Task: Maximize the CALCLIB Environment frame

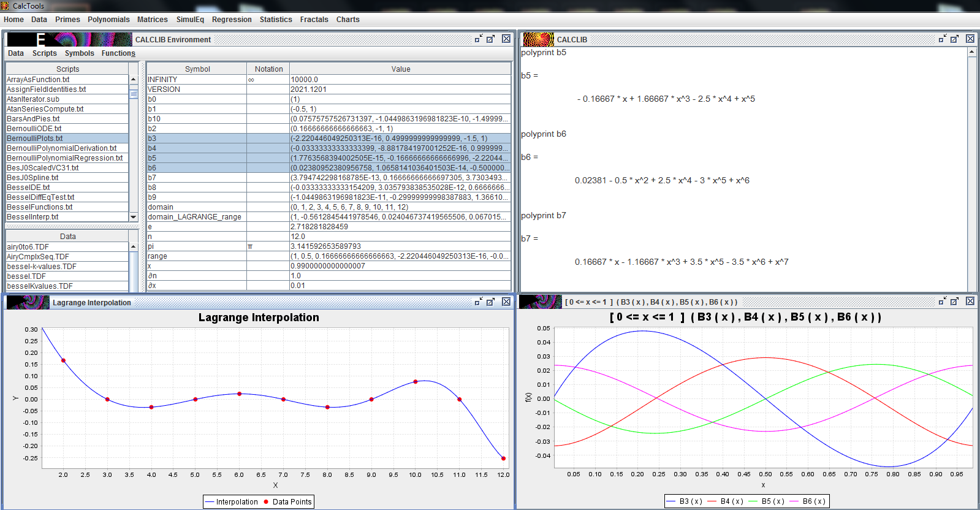Action: [491, 39]
